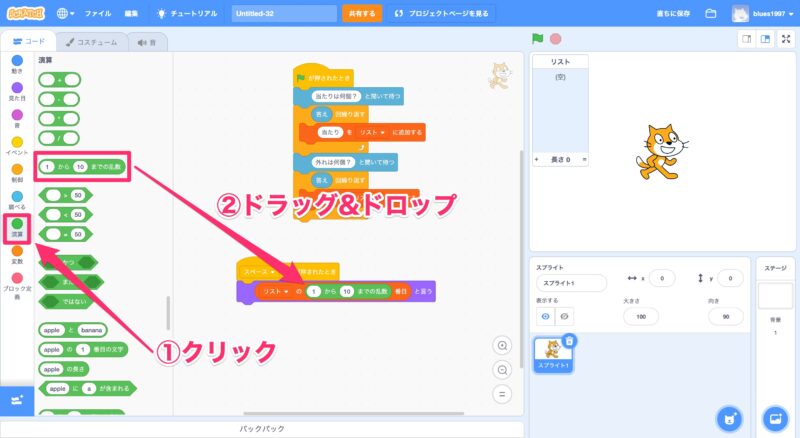Click the 共有する button
This screenshot has width=800, height=438.
click(x=361, y=14)
